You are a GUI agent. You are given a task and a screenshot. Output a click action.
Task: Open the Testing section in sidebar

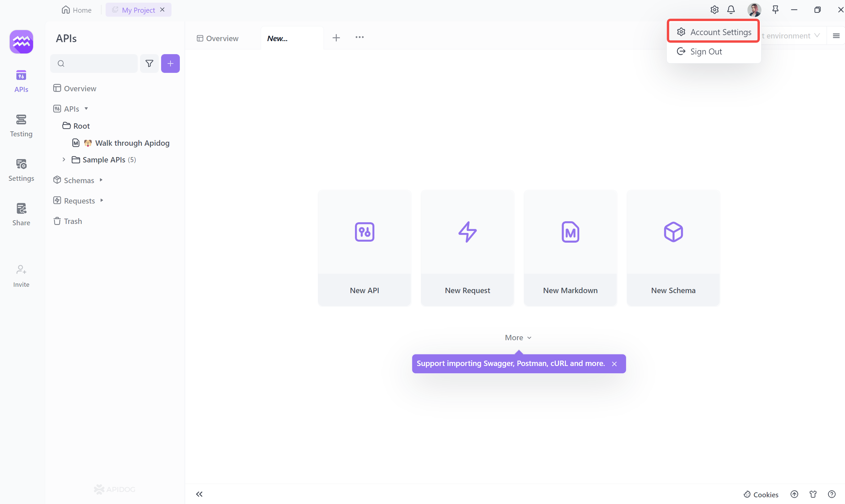click(21, 125)
